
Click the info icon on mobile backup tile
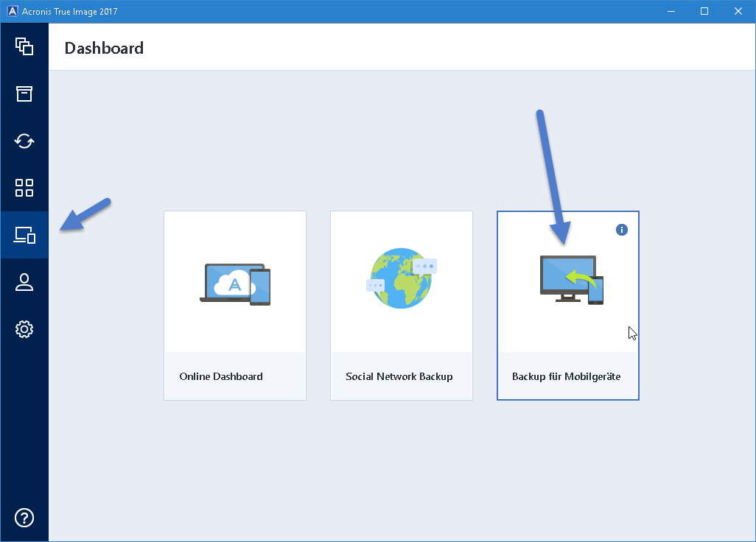[621, 230]
